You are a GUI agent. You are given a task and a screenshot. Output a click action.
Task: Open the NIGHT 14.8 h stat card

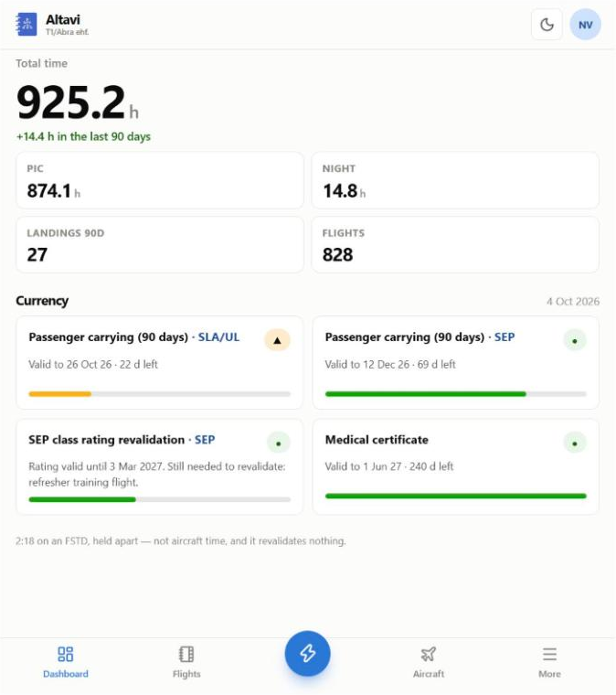click(455, 180)
